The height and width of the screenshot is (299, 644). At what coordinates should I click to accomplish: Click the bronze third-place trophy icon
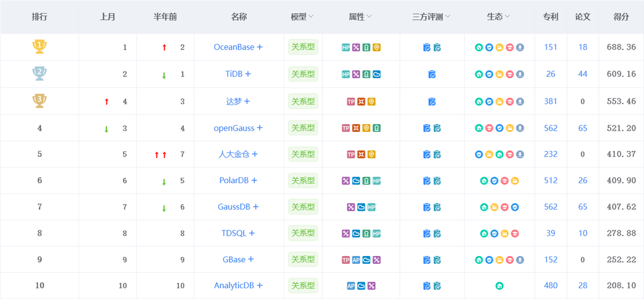[x=39, y=101]
